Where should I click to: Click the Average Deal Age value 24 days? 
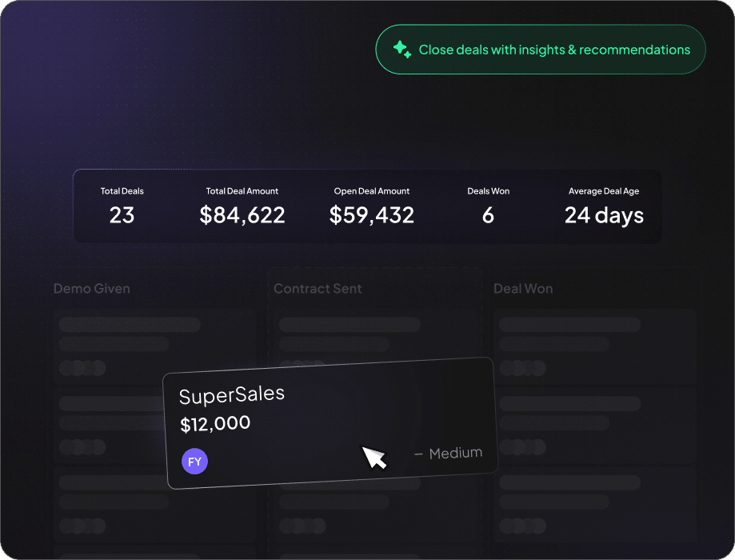[604, 214]
